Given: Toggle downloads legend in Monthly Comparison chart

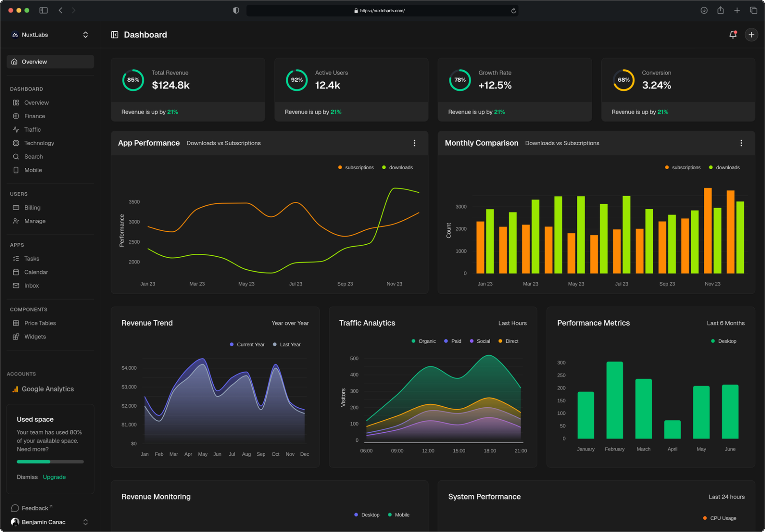Looking at the screenshot, I should [727, 167].
